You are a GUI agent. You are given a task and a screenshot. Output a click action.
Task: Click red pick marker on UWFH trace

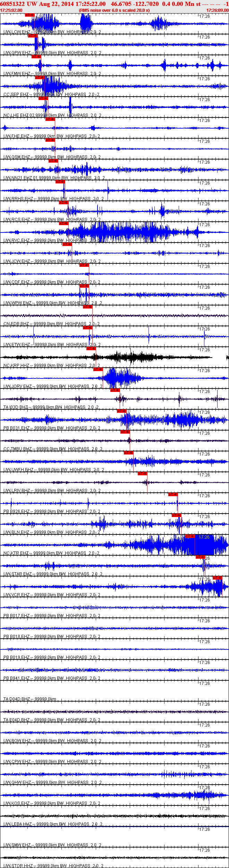tap(129, 453)
